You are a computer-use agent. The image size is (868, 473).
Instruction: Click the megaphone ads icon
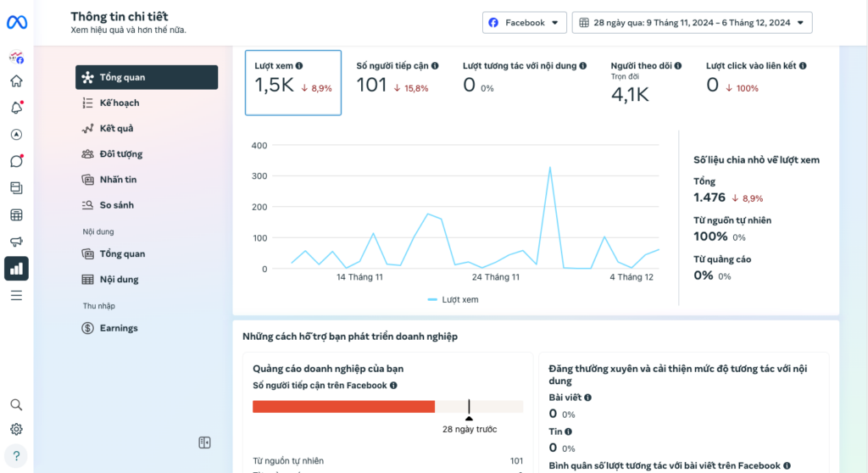coord(17,242)
